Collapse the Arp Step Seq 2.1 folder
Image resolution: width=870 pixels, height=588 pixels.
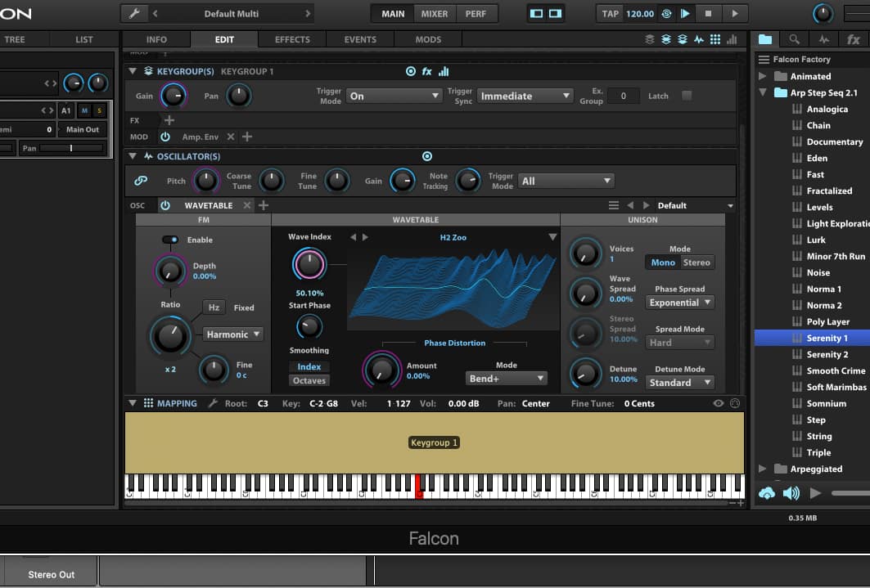[762, 92]
